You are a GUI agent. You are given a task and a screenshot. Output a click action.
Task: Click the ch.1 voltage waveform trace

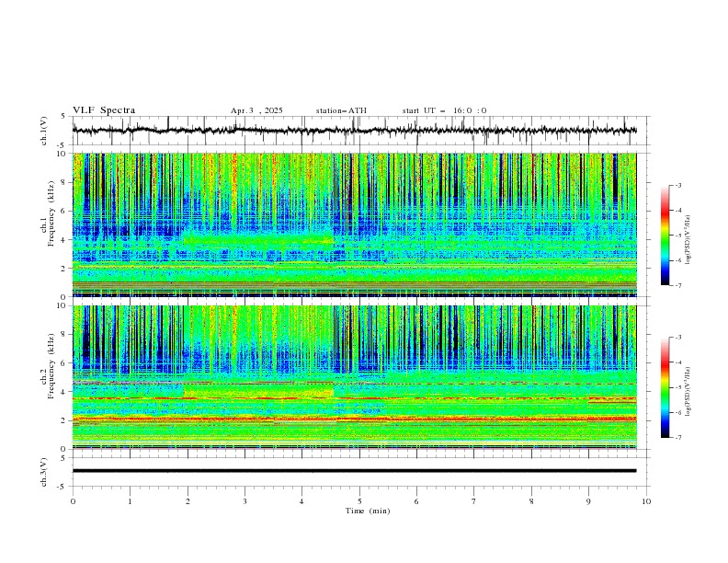(x=354, y=131)
